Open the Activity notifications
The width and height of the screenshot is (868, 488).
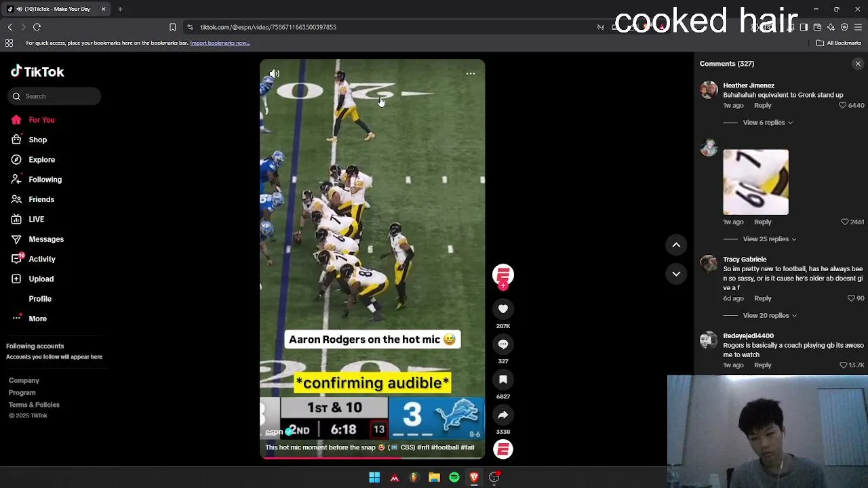click(33, 259)
